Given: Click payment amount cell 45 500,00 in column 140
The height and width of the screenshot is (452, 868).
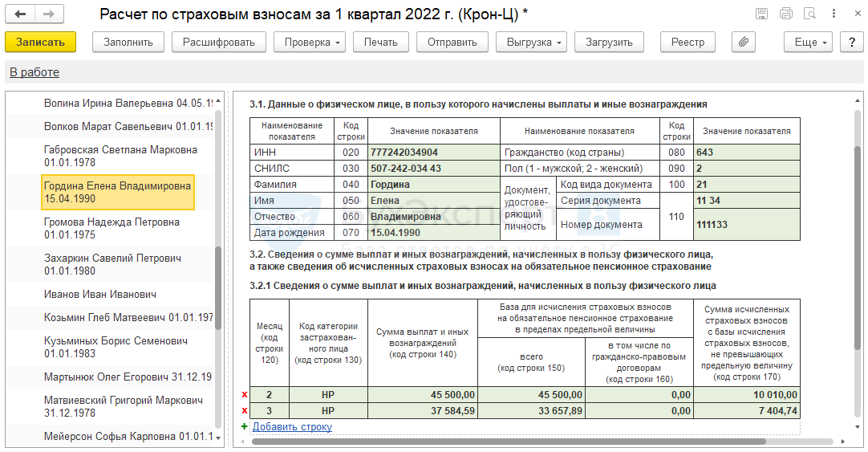Looking at the screenshot, I should click(423, 395).
